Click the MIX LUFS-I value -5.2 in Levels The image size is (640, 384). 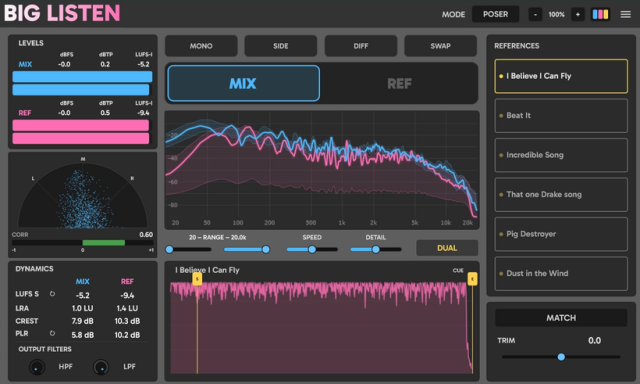pyautogui.click(x=143, y=64)
